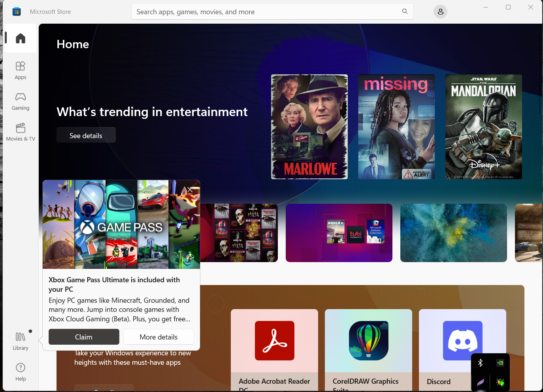The height and width of the screenshot is (392, 543).
Task: Click the "Enjoy PC games like Minecraft" description
Action: coord(119,309)
